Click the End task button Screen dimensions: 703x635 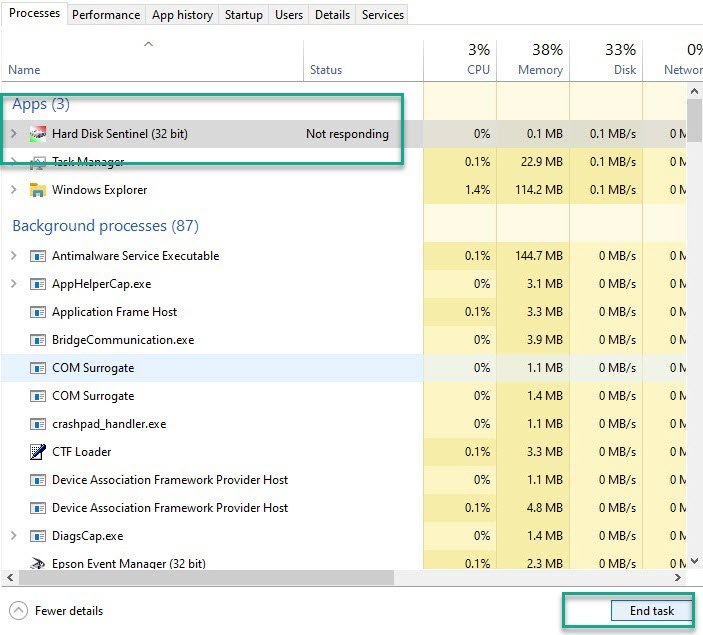651,610
